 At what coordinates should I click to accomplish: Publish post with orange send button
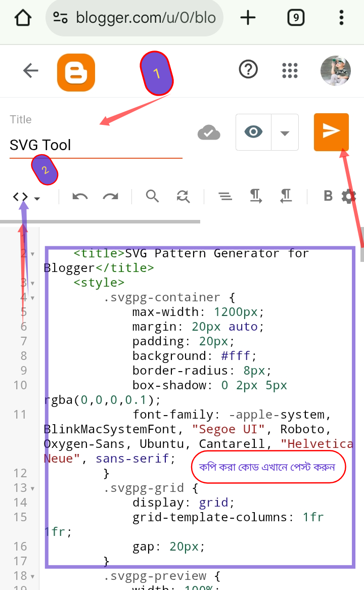point(331,132)
